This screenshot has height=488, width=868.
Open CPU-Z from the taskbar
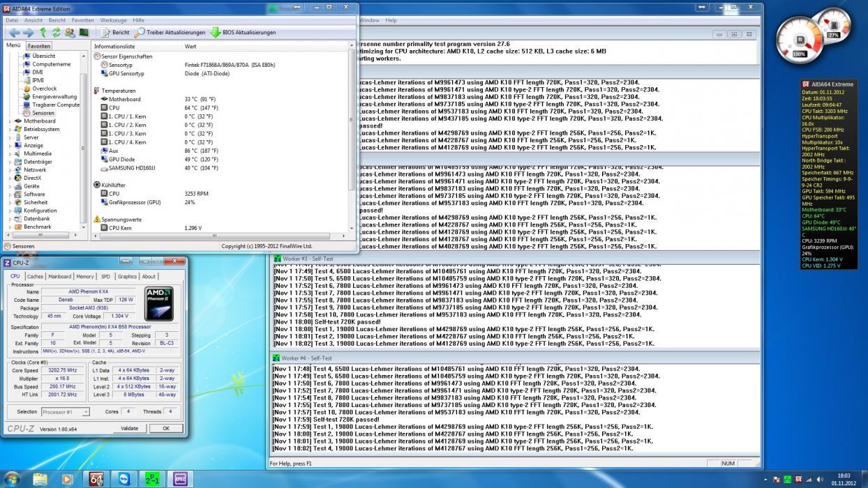point(180,479)
